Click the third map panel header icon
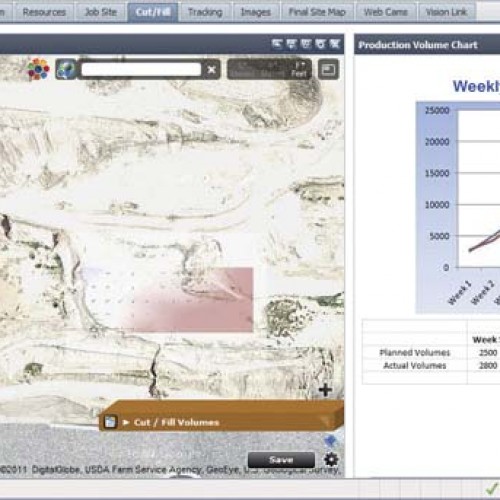The width and height of the screenshot is (500, 500). 306,44
